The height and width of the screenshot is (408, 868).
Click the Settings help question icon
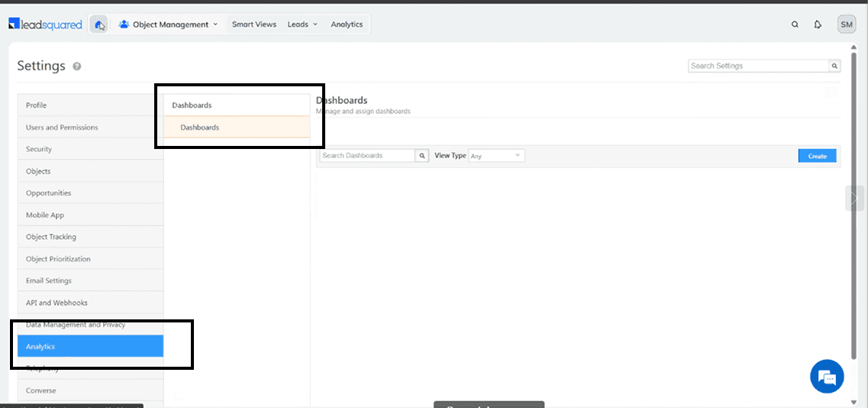click(77, 66)
